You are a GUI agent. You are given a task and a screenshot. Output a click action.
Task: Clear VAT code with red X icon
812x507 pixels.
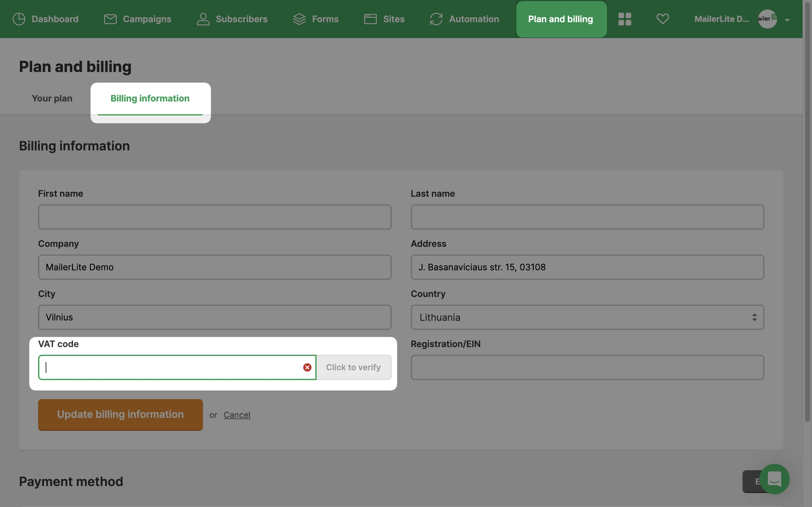coord(307,367)
